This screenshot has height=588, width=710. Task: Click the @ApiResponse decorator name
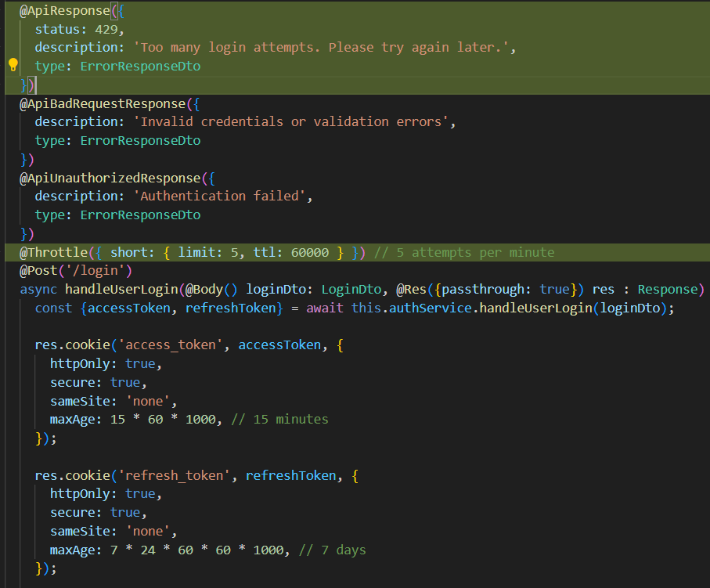pyautogui.click(x=65, y=11)
